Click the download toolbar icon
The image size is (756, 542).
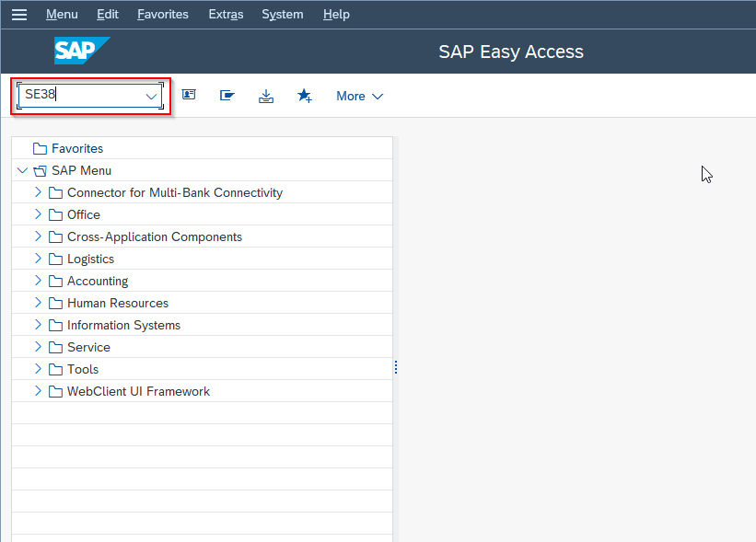click(x=266, y=96)
